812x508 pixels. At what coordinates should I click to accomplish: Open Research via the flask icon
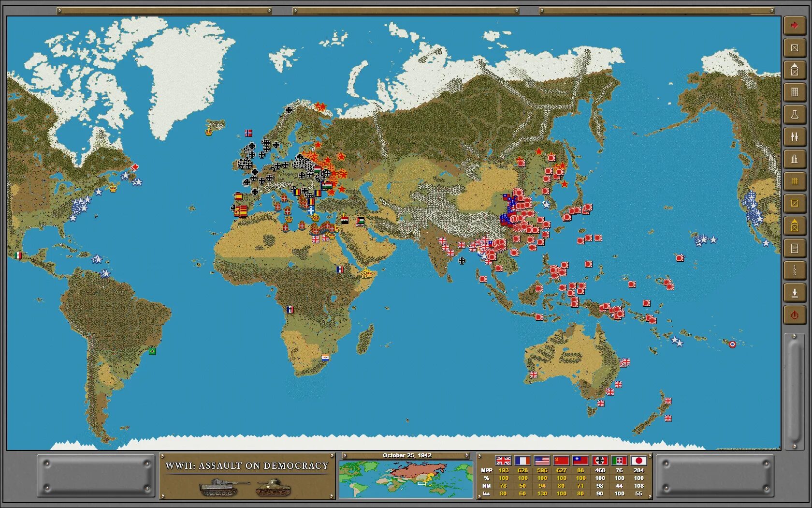click(x=794, y=115)
